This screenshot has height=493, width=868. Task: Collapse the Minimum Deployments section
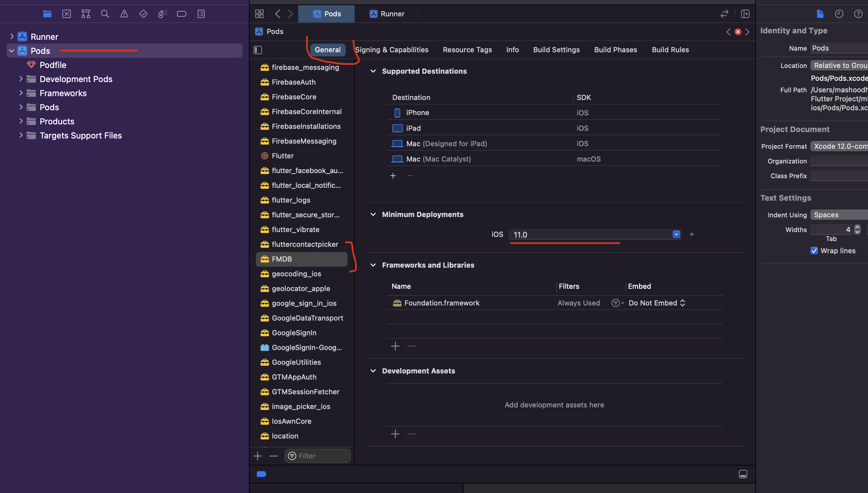coord(373,214)
